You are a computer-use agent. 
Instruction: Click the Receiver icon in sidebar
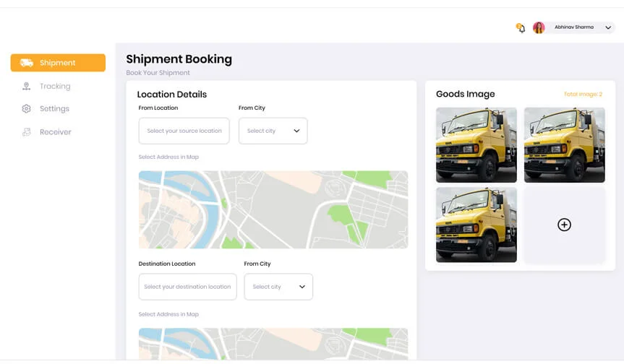click(27, 132)
